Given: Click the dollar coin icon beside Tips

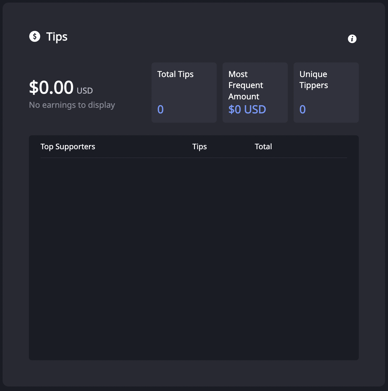Looking at the screenshot, I should (x=35, y=36).
